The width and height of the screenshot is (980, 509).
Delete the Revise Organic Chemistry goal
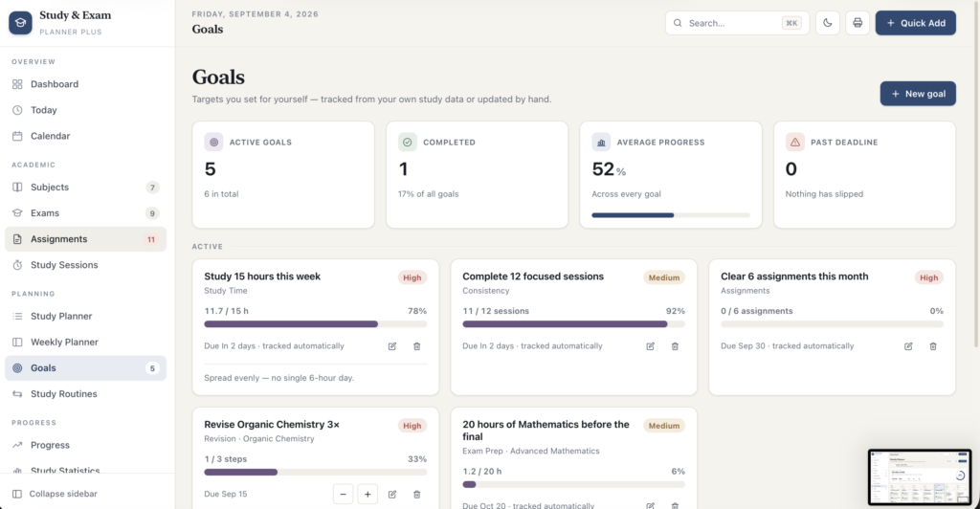[x=417, y=494]
